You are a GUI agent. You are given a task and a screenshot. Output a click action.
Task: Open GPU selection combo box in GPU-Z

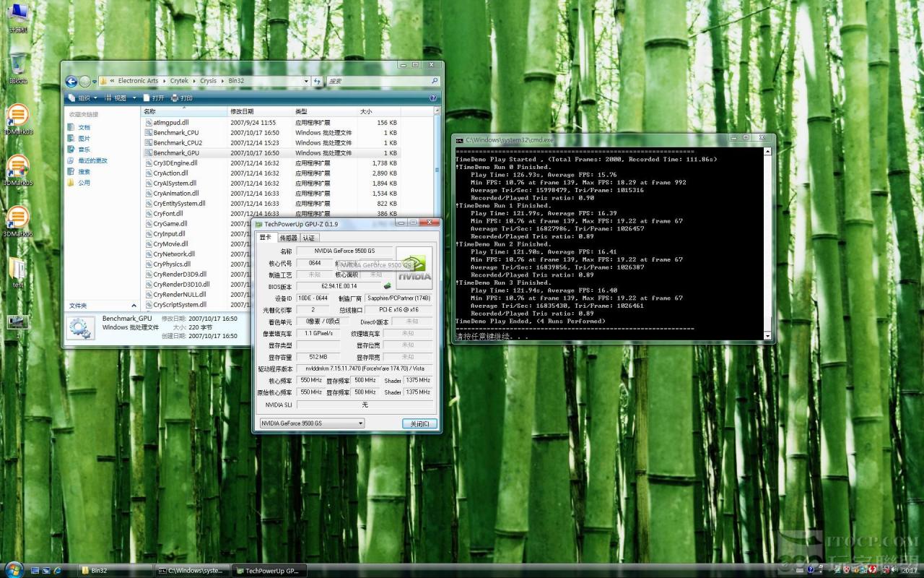pos(312,423)
